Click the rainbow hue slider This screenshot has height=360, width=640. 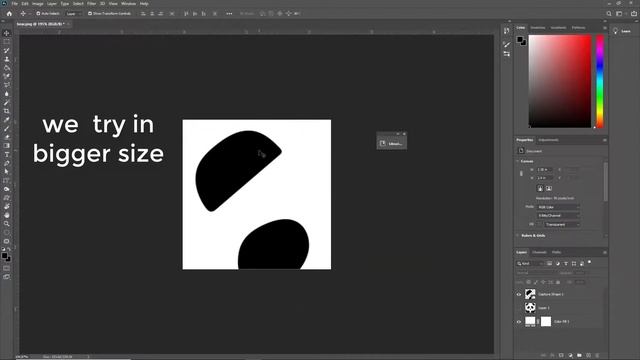click(x=600, y=82)
